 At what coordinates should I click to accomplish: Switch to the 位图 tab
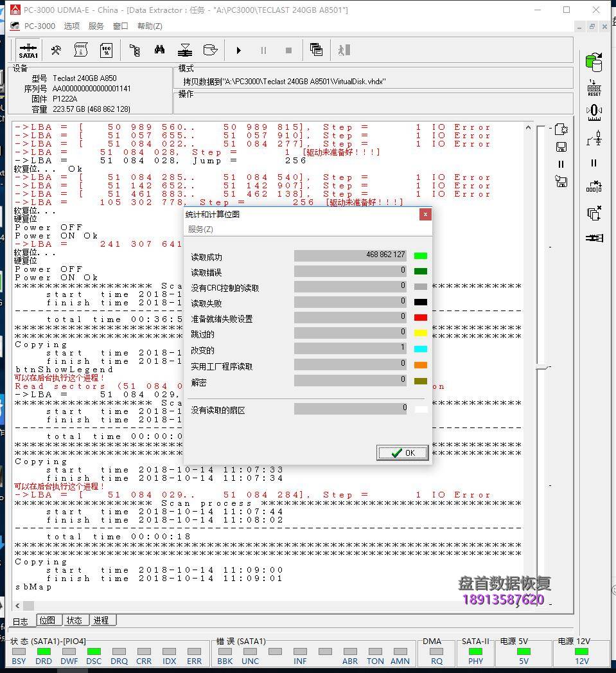[x=47, y=620]
